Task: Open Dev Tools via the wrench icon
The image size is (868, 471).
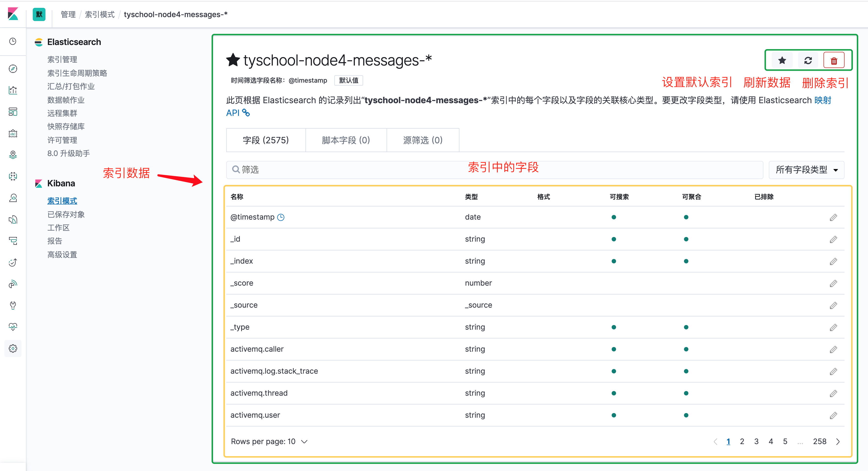Action: (x=13, y=305)
